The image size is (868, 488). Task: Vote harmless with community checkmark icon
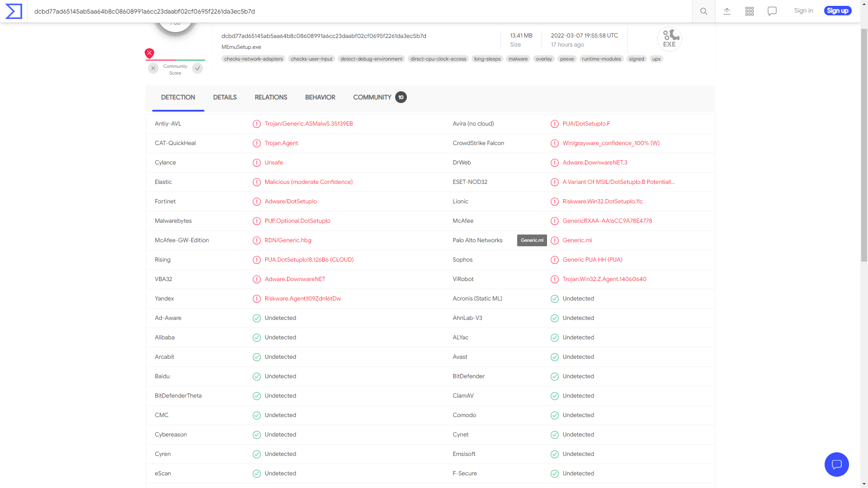point(198,68)
